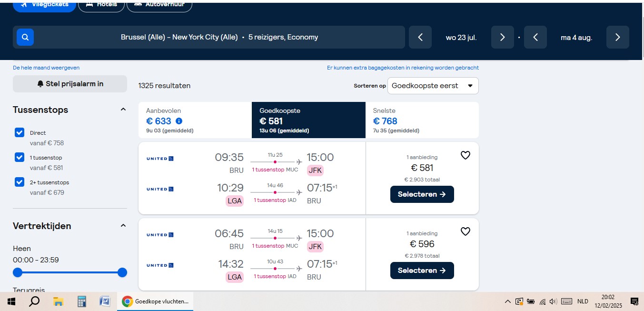Screen dimensions: 644x311
Task: Go to next return date
Action: [x=618, y=37]
